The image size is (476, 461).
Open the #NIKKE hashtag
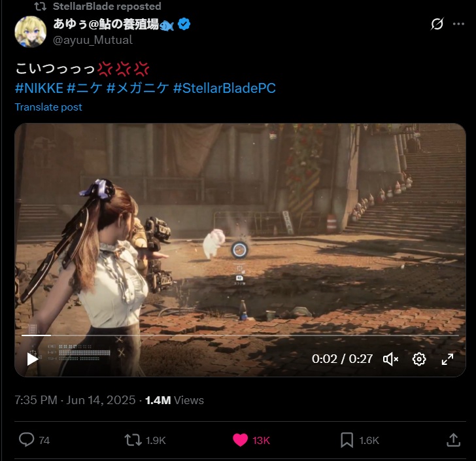pyautogui.click(x=39, y=88)
